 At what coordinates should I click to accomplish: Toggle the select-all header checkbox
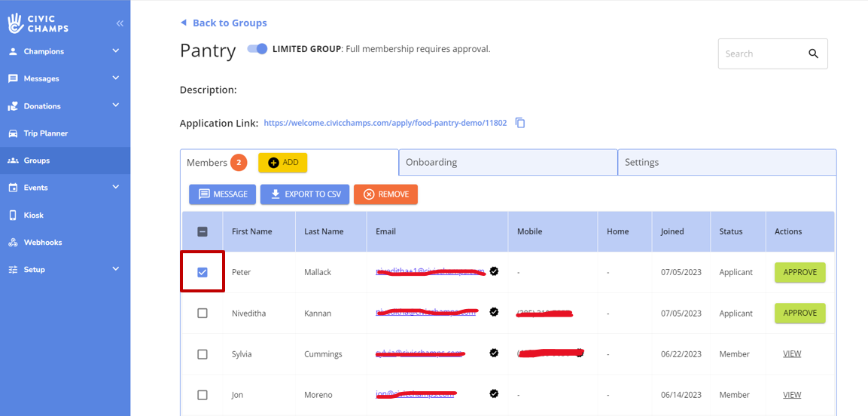[203, 231]
